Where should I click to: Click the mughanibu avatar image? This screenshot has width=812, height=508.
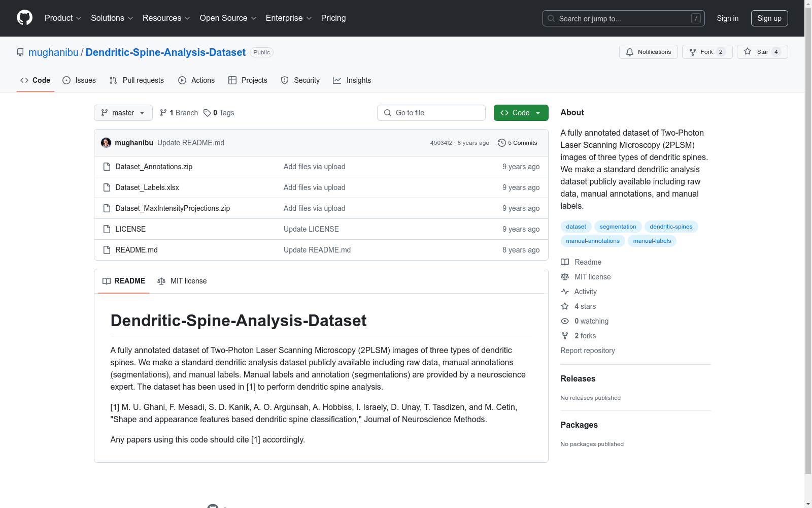tap(106, 143)
